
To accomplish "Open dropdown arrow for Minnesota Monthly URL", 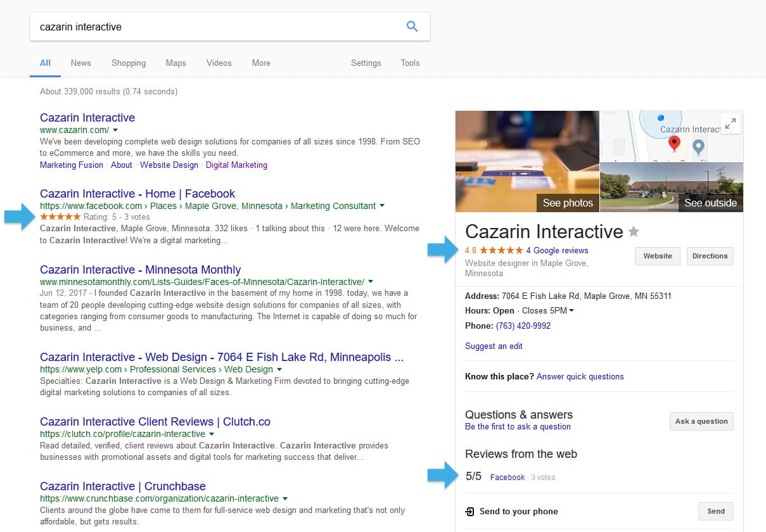I will click(370, 282).
